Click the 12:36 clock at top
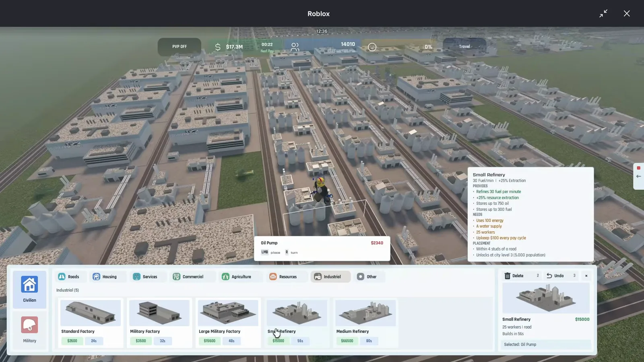Screen dimensions: 644x362 [322, 31]
